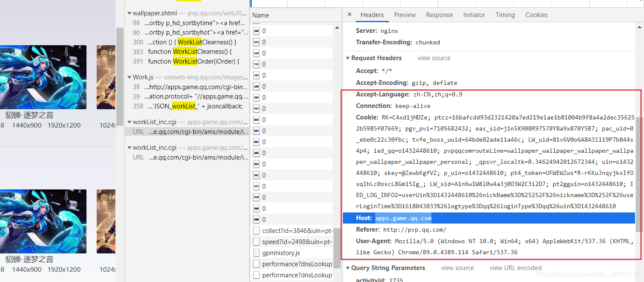Click the Connection: keep-alive header
Image resolution: width=644 pixels, height=282 pixels.
click(393, 106)
